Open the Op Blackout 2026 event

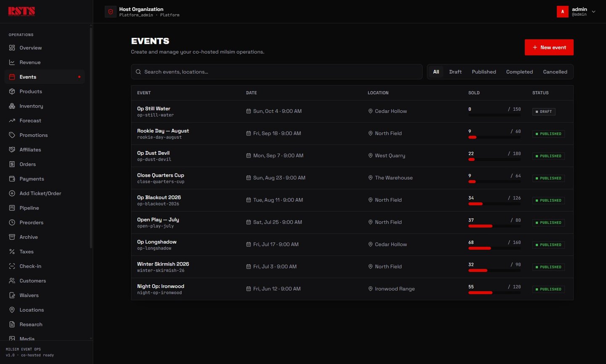coord(159,198)
